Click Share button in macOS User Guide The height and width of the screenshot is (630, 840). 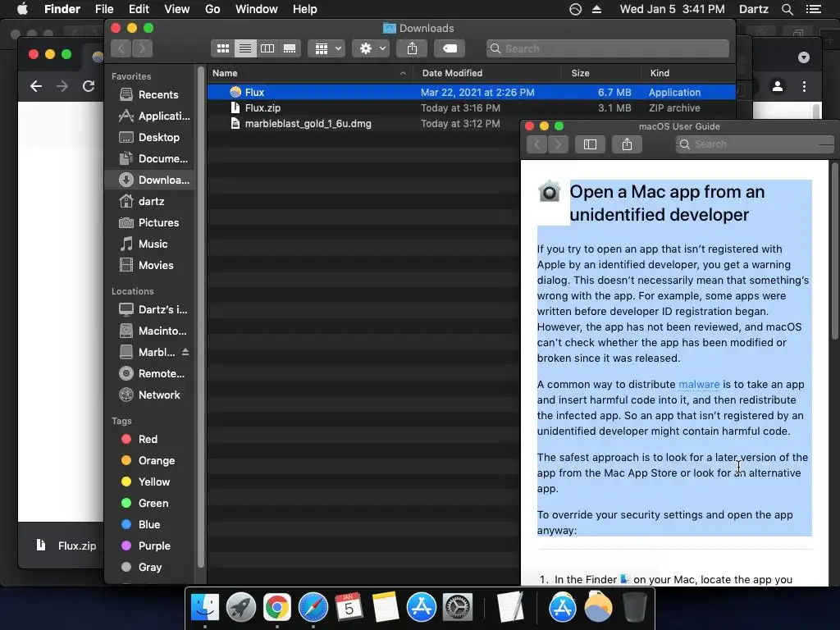[x=627, y=144]
